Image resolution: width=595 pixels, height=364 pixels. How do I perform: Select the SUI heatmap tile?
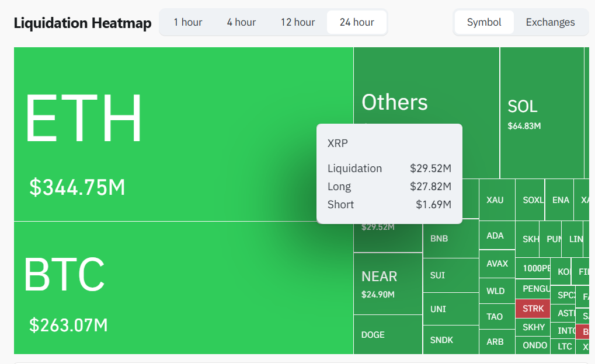(x=451, y=275)
